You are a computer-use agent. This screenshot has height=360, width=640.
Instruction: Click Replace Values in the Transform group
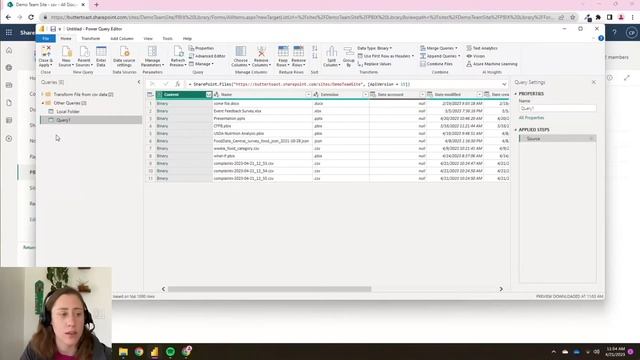point(374,64)
